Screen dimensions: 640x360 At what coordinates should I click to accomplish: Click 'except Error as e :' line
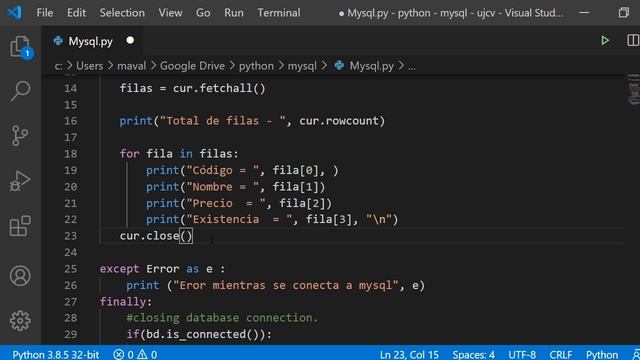point(162,269)
